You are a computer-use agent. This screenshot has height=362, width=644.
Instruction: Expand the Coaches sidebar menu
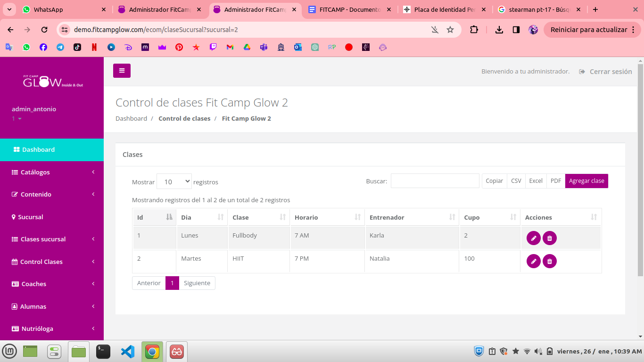tap(52, 284)
